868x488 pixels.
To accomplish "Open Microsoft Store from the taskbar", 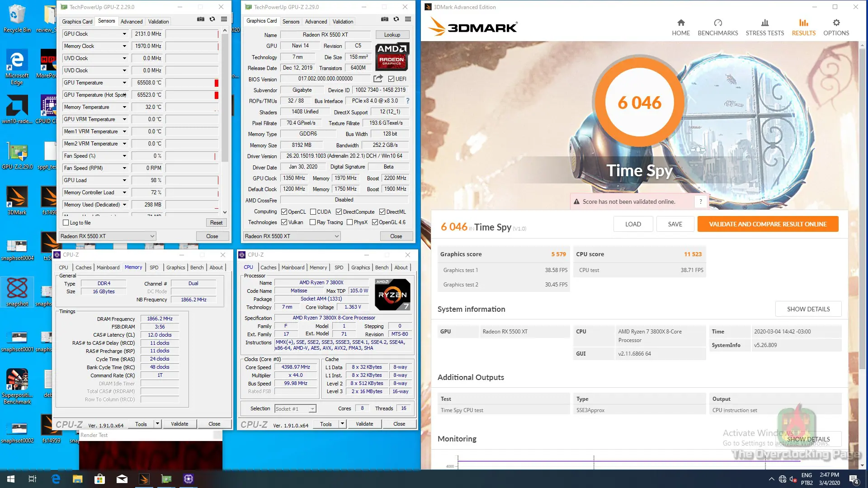I will [99, 479].
